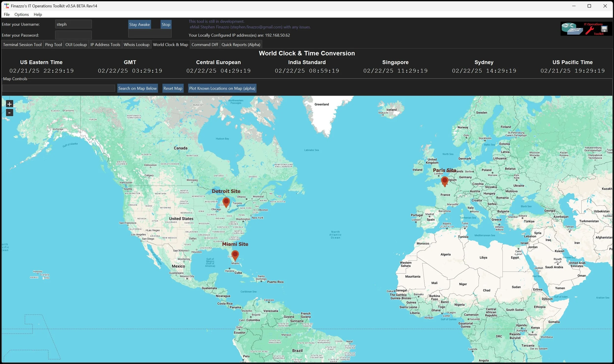The image size is (614, 364).
Task: Click the app icon in title bar
Action: (6, 6)
